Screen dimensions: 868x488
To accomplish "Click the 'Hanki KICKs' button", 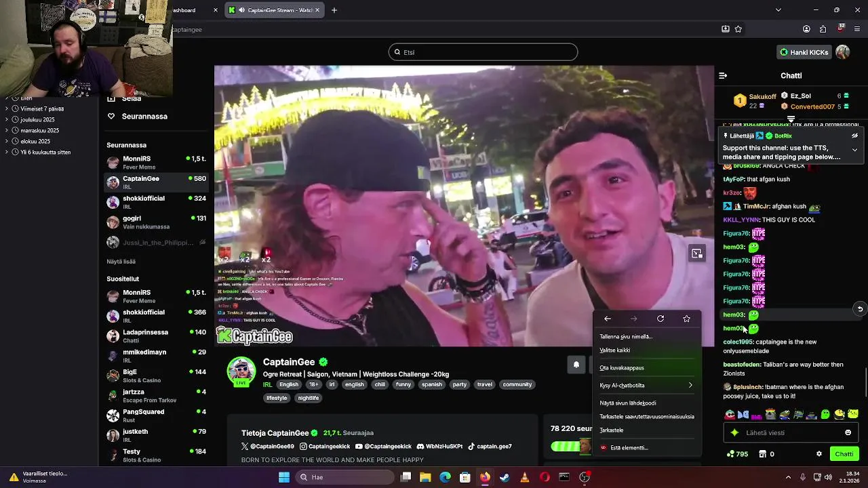I will pyautogui.click(x=804, y=52).
